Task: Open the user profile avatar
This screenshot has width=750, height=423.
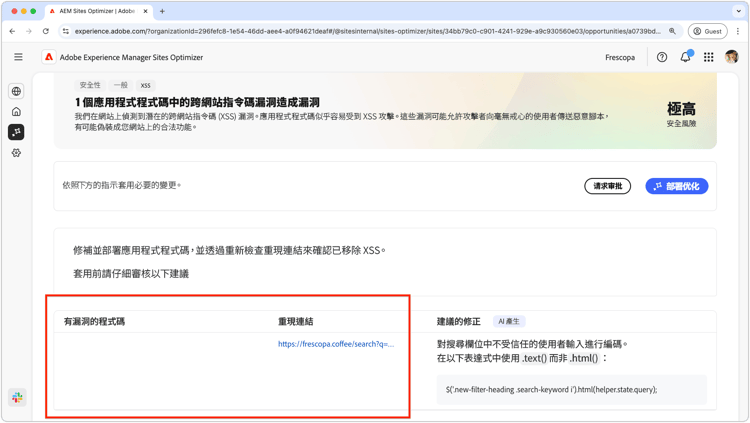Action: [x=731, y=57]
